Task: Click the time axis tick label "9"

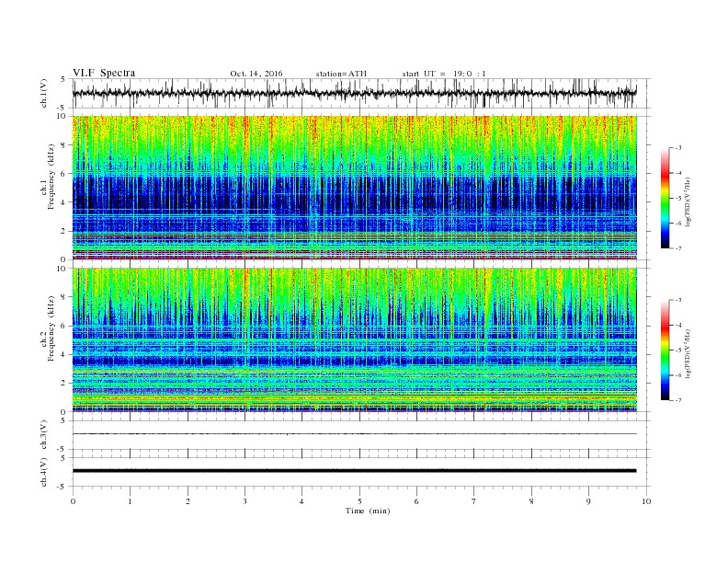Action: click(x=588, y=501)
